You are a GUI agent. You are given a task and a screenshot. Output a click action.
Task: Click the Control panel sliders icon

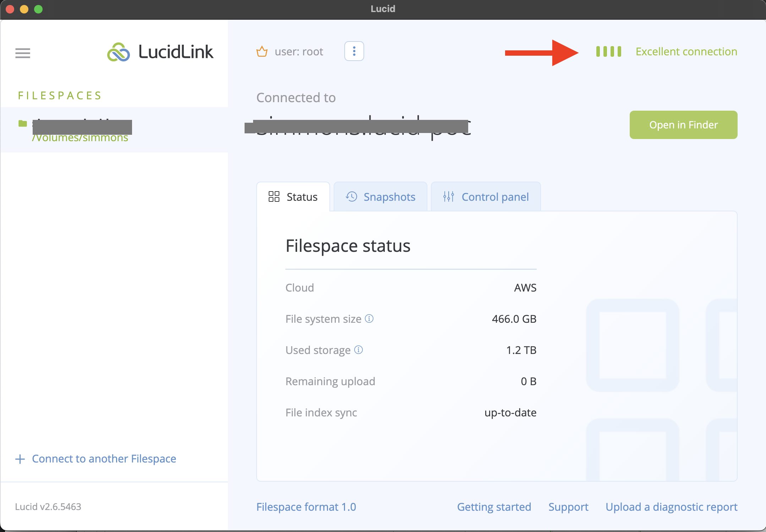point(448,197)
